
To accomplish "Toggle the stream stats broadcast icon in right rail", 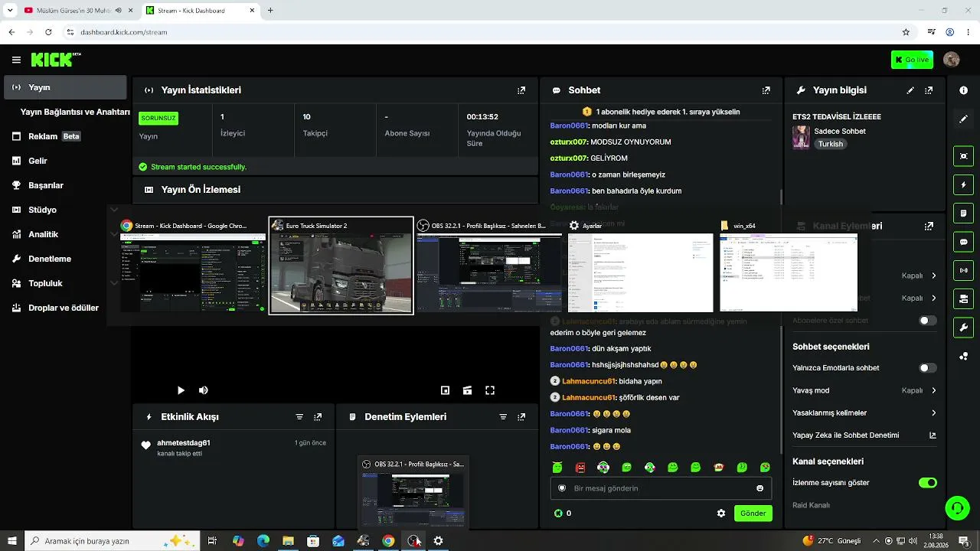I will (x=963, y=270).
